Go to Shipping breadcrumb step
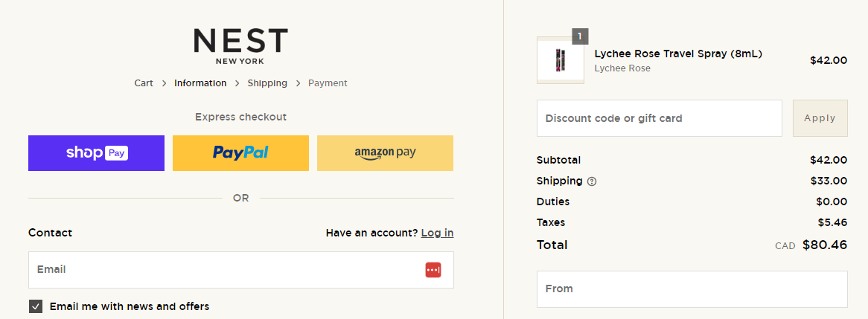This screenshot has width=868, height=319. (267, 83)
